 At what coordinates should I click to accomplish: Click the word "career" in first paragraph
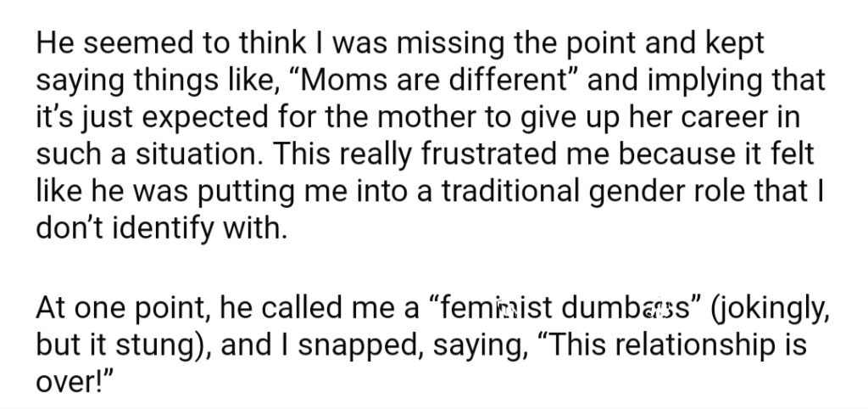click(x=722, y=117)
